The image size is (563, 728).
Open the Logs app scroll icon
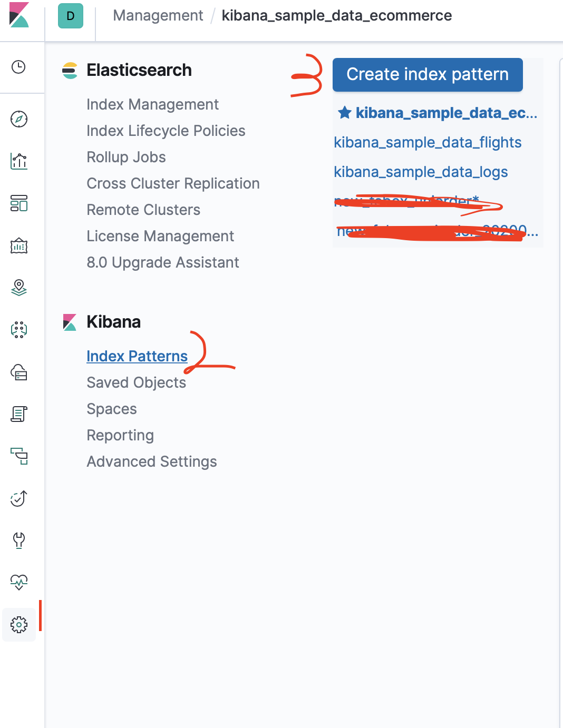19,415
